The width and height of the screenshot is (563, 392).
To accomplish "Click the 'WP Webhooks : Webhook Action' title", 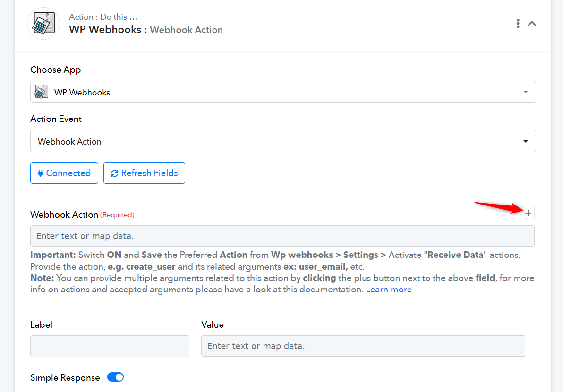I will tap(146, 29).
